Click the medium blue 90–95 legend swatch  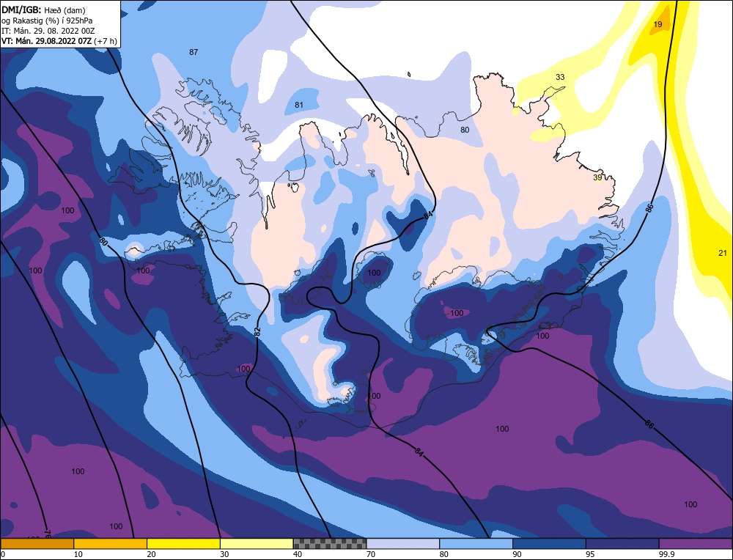(x=549, y=543)
